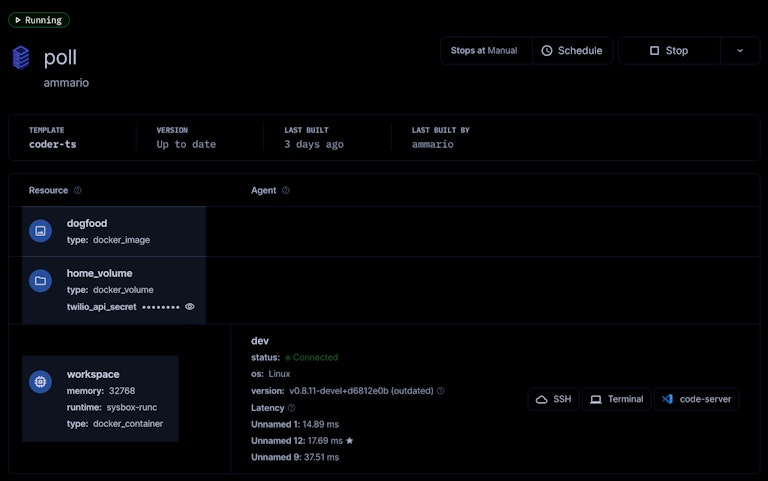This screenshot has width=768, height=481.
Task: Click the Latency help icon
Action: (292, 408)
